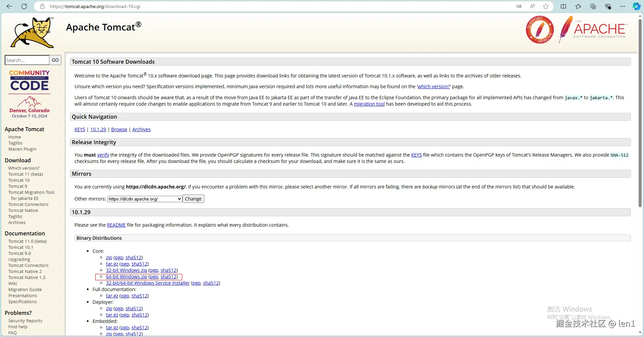This screenshot has width=644, height=337.
Task: Click the Change mirror button
Action: (193, 199)
